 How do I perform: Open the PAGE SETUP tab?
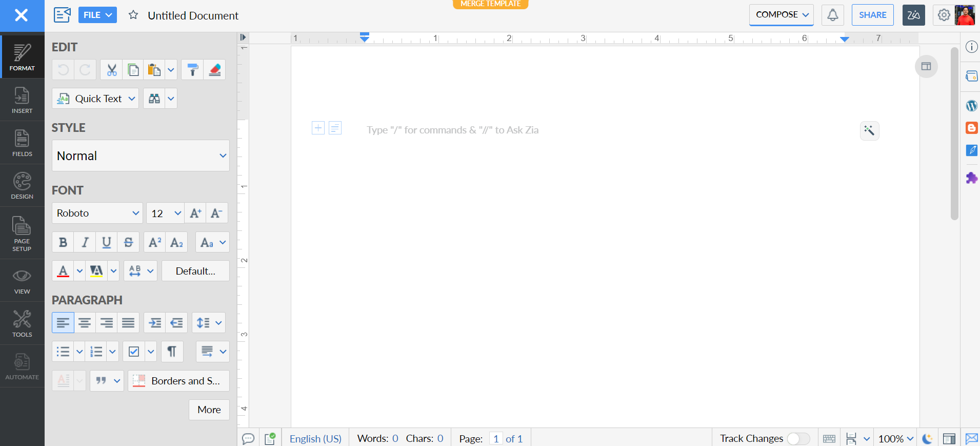pos(22,233)
